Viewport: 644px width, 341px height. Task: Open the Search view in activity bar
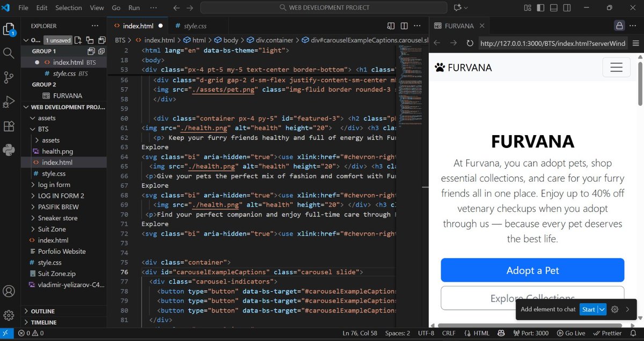(9, 53)
